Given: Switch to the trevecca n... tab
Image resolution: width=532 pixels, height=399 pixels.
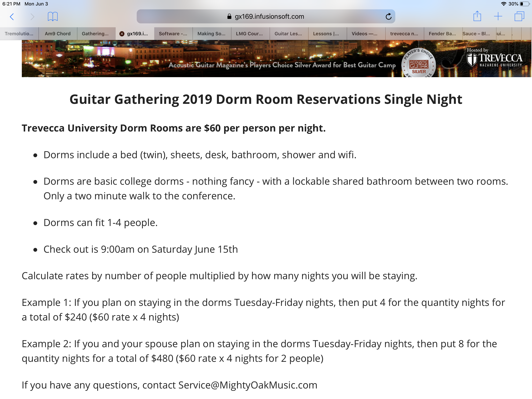Looking at the screenshot, I should pos(404,34).
